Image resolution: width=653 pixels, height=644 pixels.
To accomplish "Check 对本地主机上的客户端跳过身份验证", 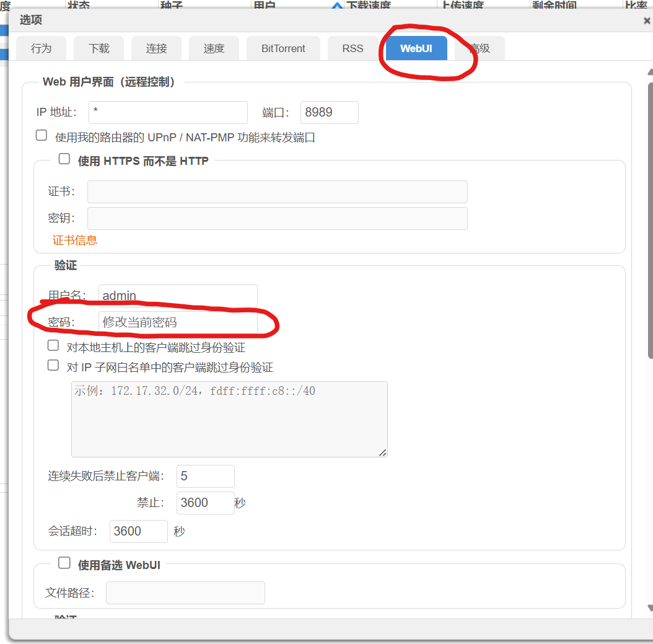I will click(x=53, y=345).
